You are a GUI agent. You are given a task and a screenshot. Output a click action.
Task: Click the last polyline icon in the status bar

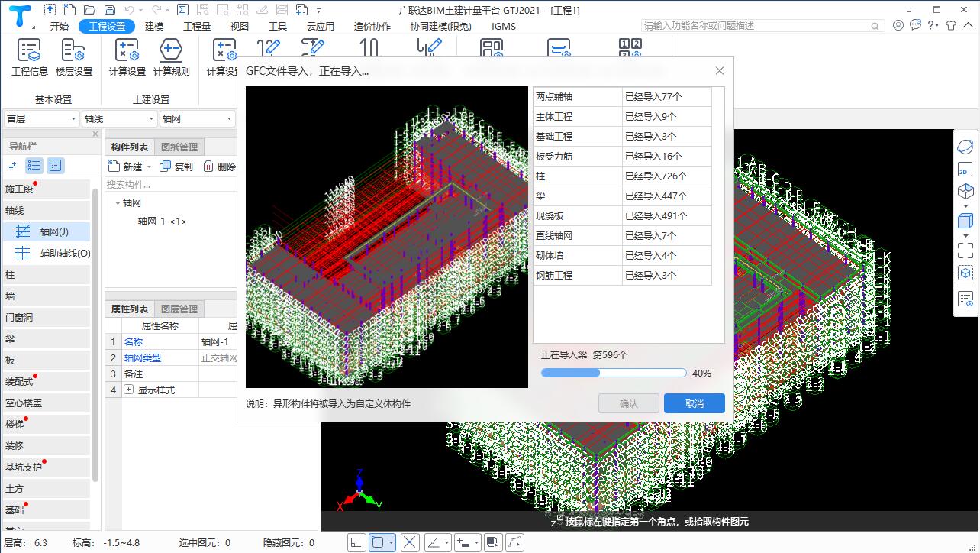point(515,542)
